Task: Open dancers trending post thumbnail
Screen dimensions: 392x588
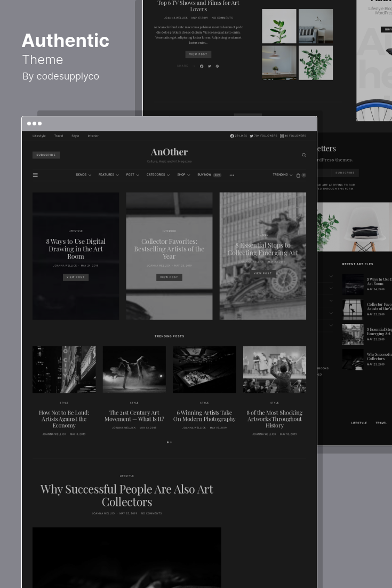Action: (x=134, y=369)
